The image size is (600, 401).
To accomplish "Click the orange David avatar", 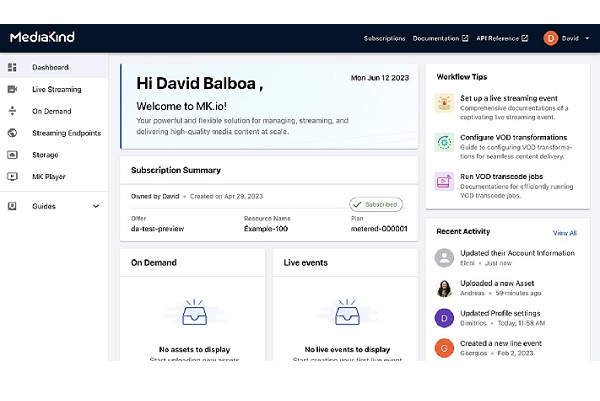I will [551, 38].
